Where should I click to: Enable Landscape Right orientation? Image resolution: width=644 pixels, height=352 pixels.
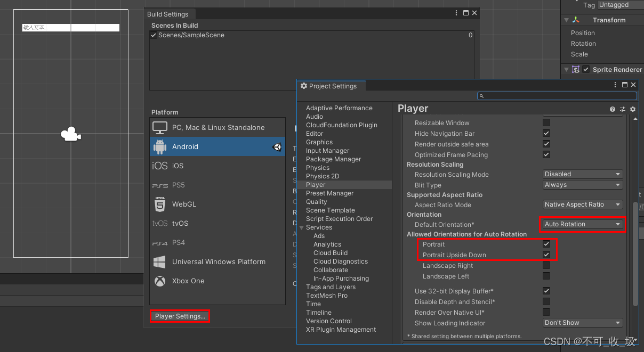point(546,266)
